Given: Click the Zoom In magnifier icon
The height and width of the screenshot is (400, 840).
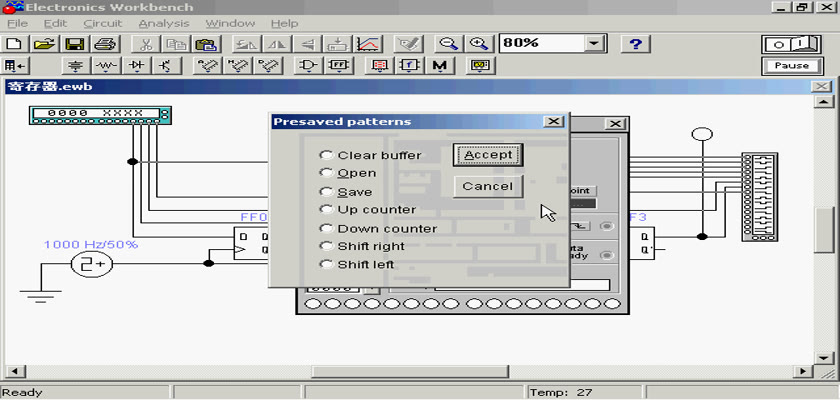Looking at the screenshot, I should coord(480,44).
